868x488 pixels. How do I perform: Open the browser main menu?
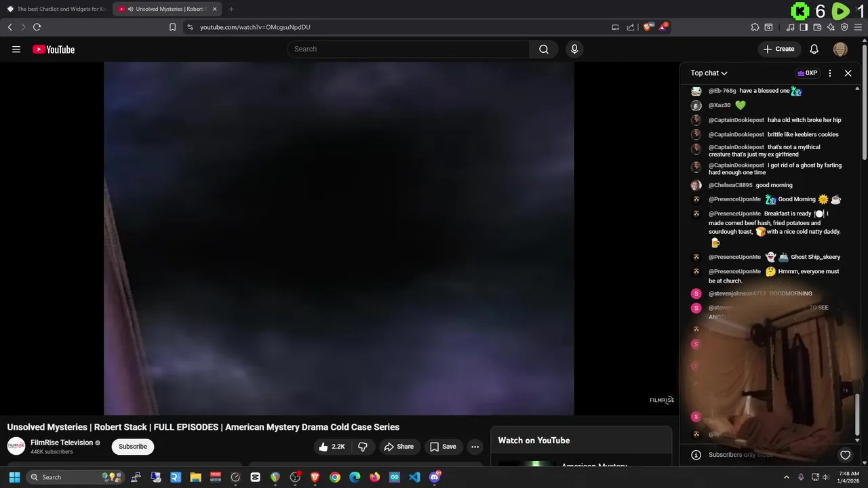click(858, 27)
